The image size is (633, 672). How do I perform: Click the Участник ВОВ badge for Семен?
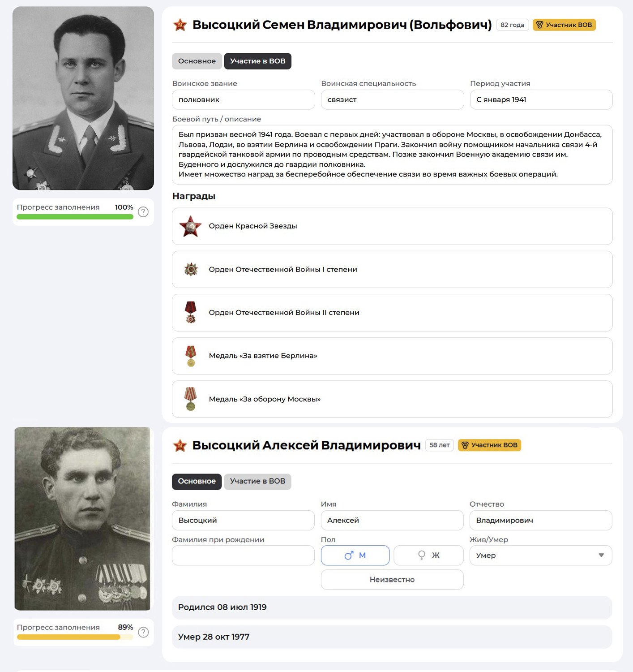[x=564, y=25]
